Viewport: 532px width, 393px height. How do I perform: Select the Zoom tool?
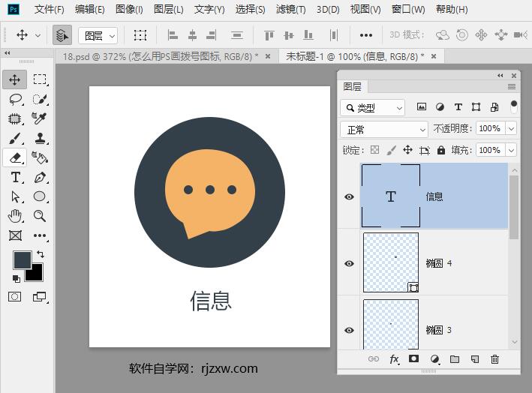40,216
